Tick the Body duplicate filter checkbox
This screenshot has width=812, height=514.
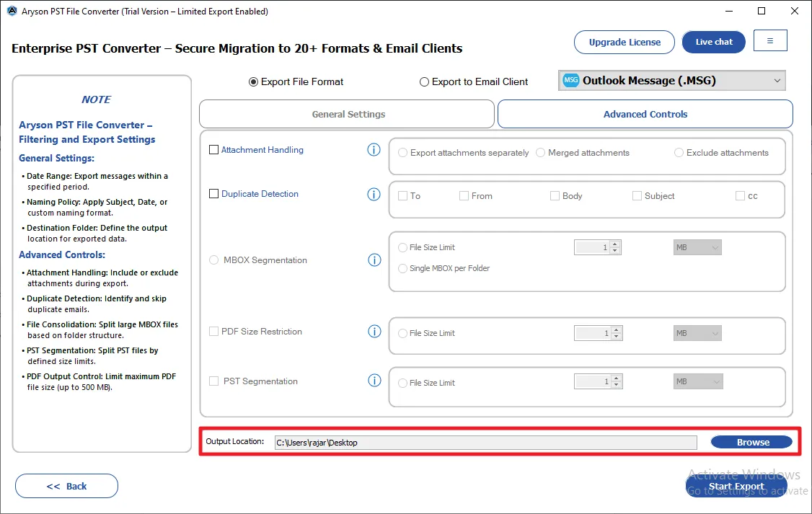click(x=555, y=195)
